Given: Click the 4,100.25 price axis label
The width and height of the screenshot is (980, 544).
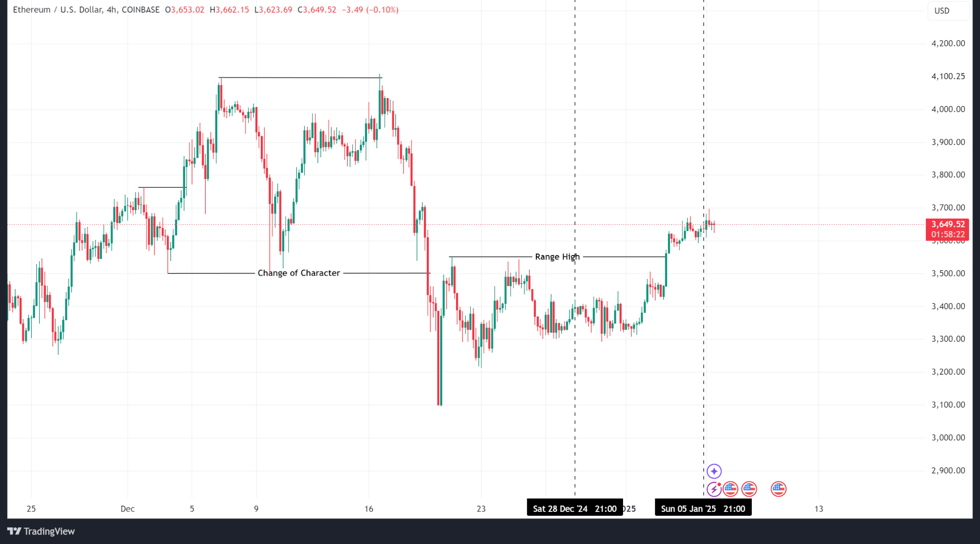Looking at the screenshot, I should pos(948,77).
